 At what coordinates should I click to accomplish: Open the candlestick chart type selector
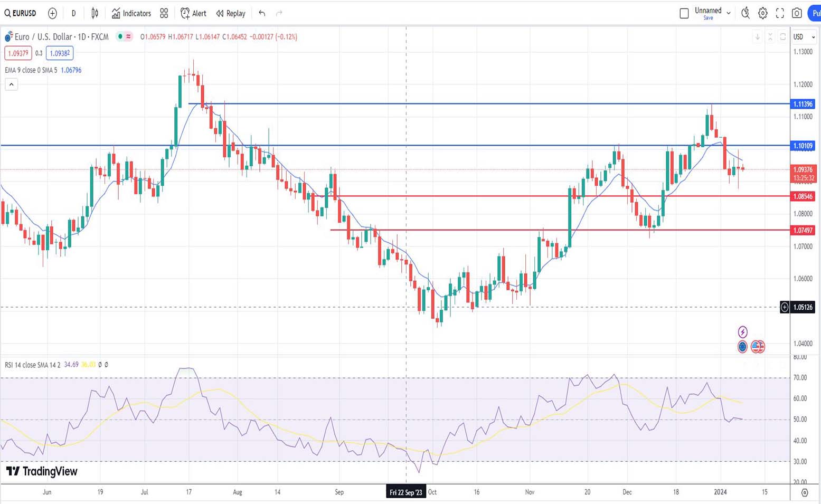(x=95, y=13)
